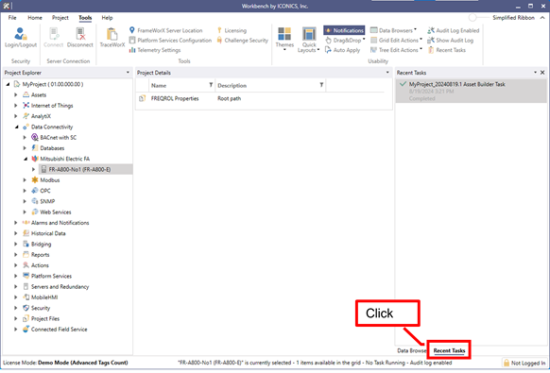Expand the AnalytiX node
The image size is (550, 373).
point(15,116)
